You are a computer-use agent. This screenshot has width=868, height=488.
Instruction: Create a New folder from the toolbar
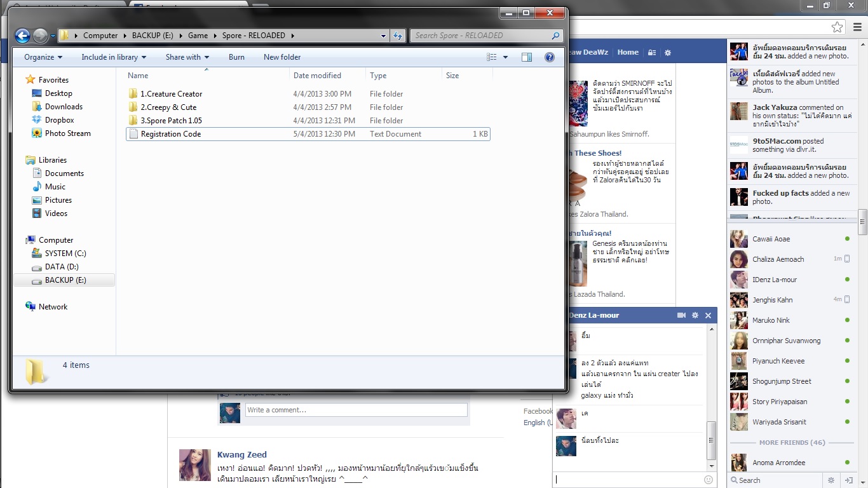tap(282, 57)
